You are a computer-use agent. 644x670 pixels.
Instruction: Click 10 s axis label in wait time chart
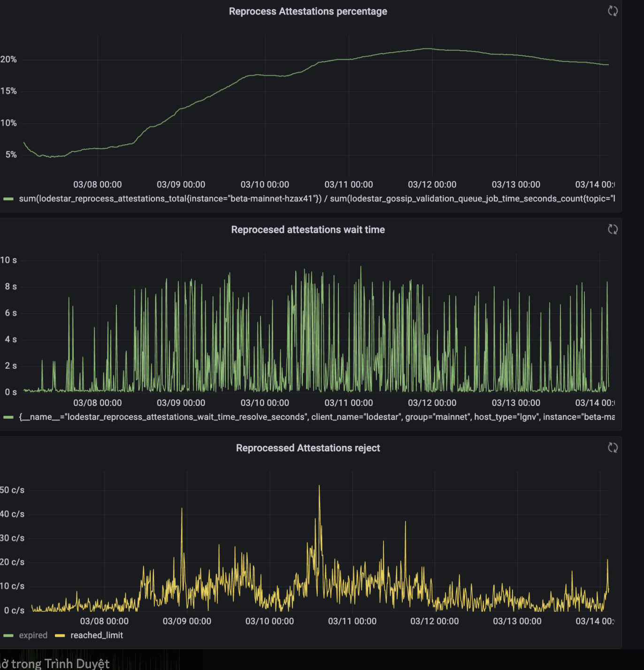(x=8, y=260)
